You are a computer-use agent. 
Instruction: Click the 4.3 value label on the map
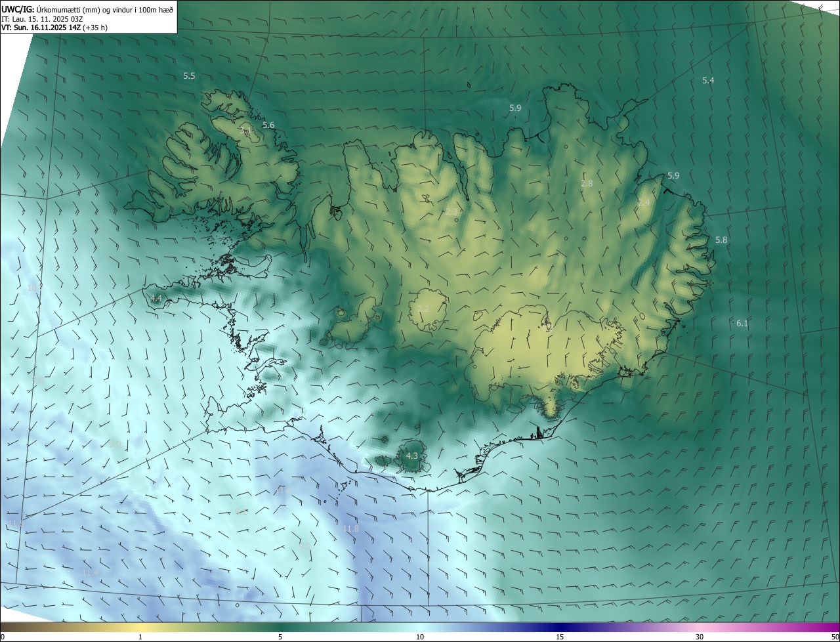[412, 456]
